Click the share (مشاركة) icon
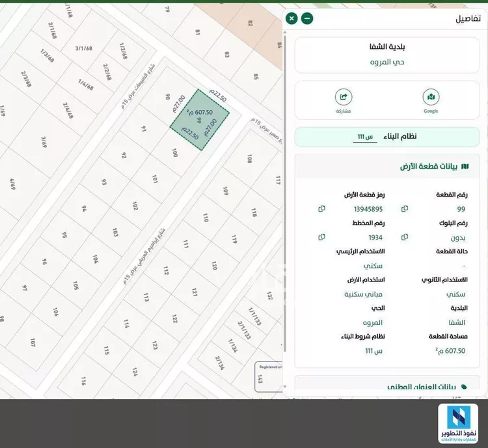Screen dimensions: 488x448 click(344, 97)
